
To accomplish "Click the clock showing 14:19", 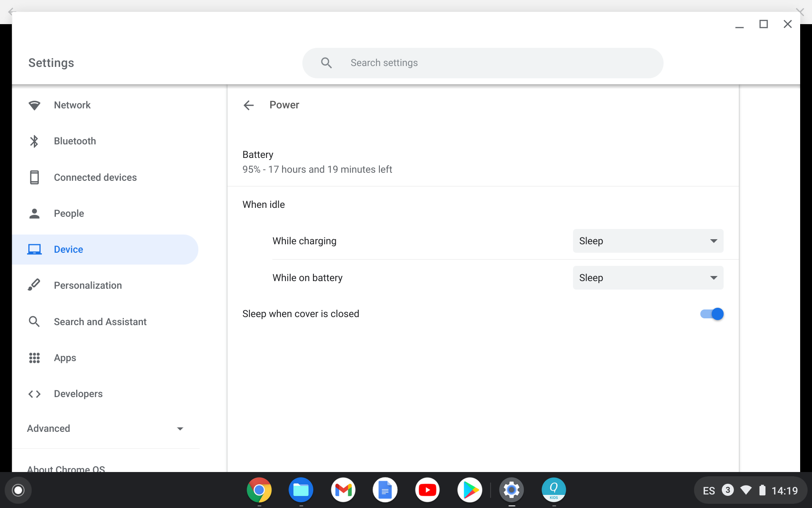I will pyautogui.click(x=785, y=491).
